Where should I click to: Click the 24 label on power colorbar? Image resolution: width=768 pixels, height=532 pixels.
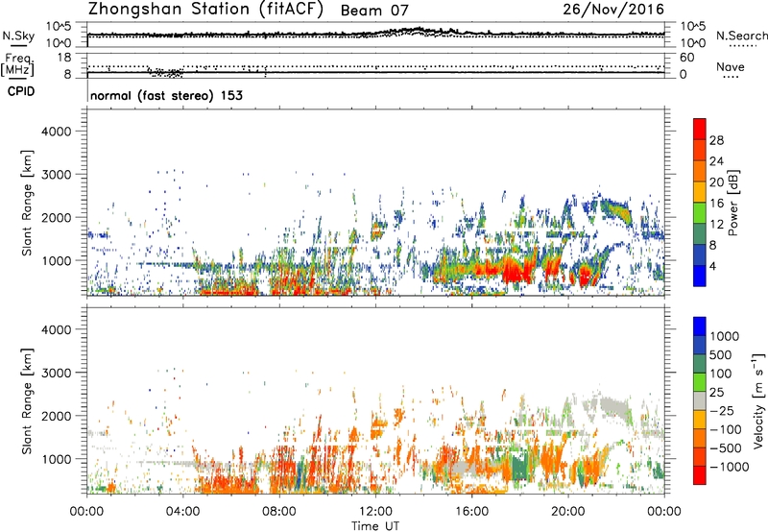[716, 161]
